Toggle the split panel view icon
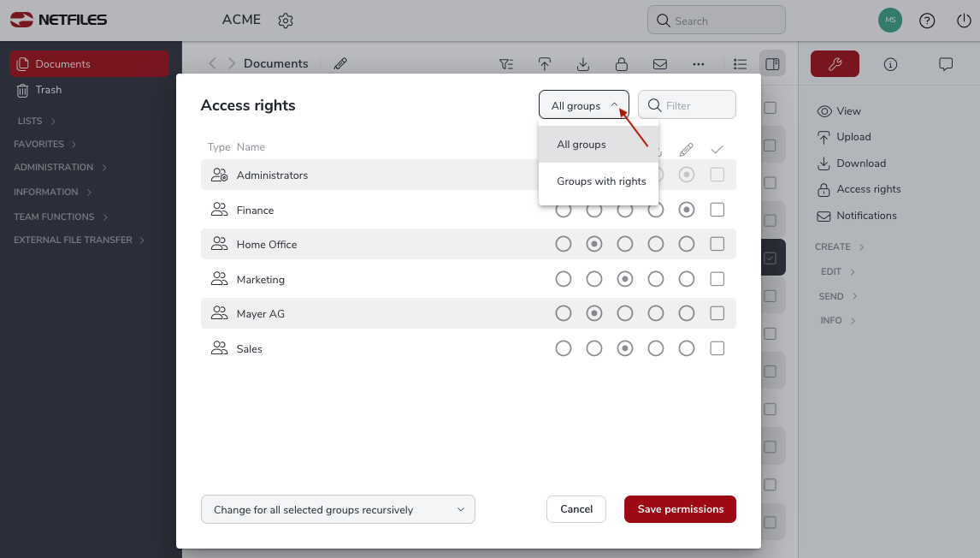980x558 pixels. [x=772, y=64]
